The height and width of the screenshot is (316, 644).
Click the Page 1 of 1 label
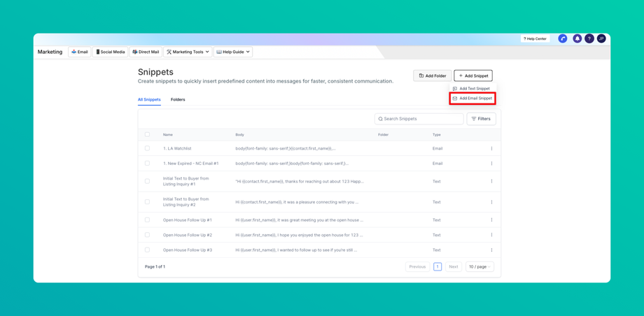[155, 267]
